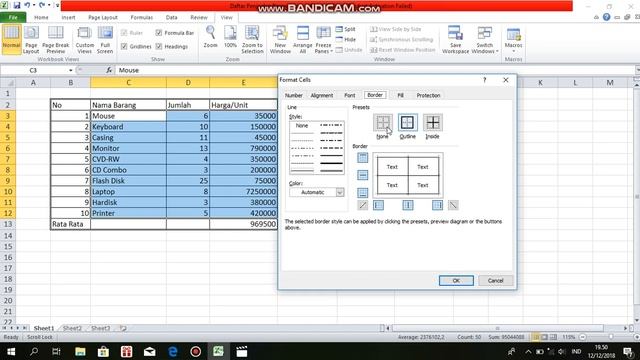The width and height of the screenshot is (640, 360).
Task: Select the Normal workbook view
Action: point(11,39)
